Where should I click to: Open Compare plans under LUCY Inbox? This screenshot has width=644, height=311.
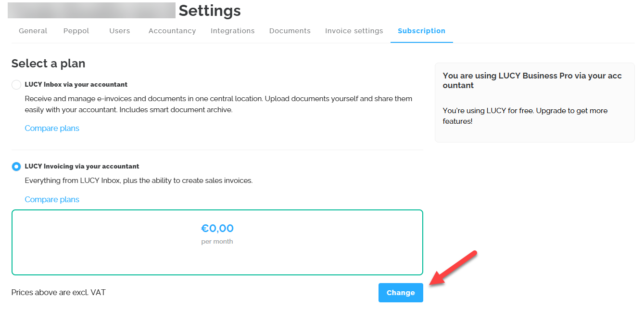point(52,128)
